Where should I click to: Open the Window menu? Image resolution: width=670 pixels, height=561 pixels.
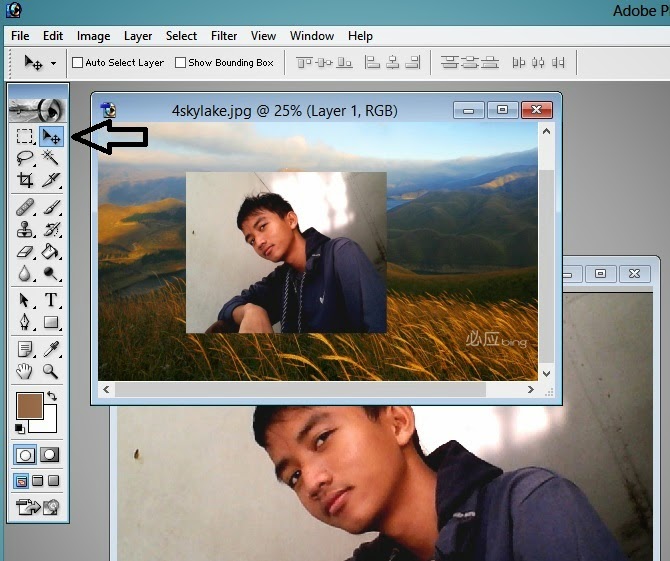coord(312,36)
